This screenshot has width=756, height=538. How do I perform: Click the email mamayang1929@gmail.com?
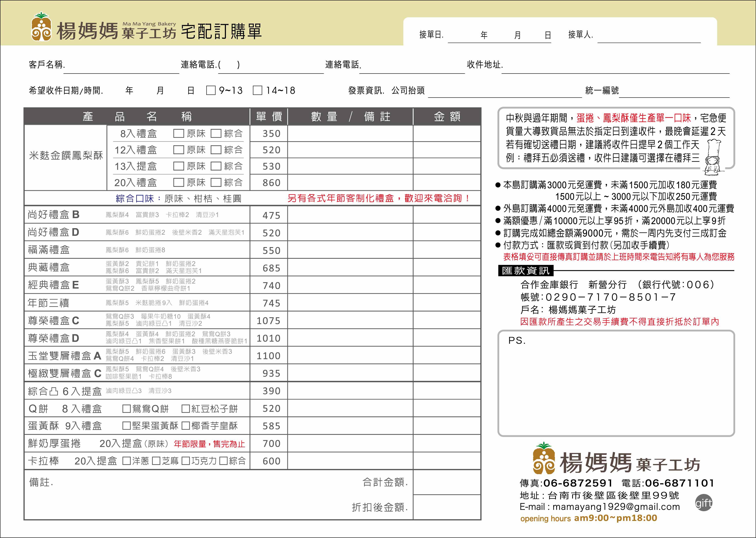[x=616, y=507]
